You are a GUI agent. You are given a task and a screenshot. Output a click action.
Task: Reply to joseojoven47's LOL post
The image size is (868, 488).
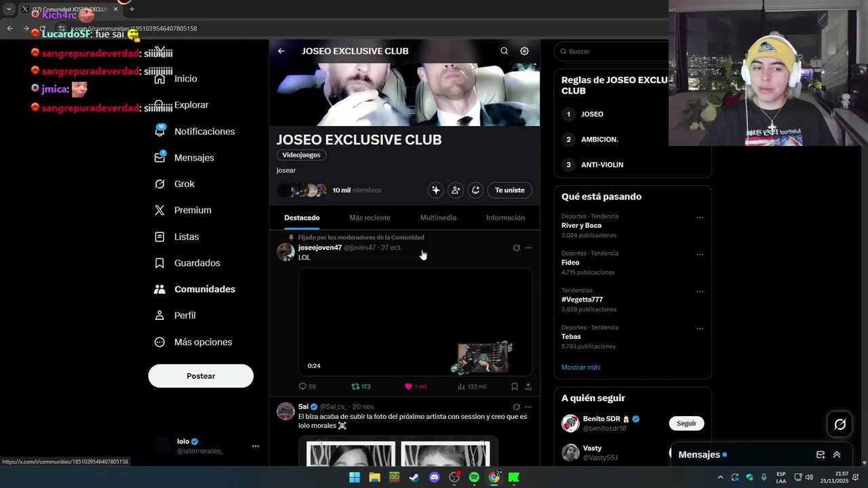point(307,386)
